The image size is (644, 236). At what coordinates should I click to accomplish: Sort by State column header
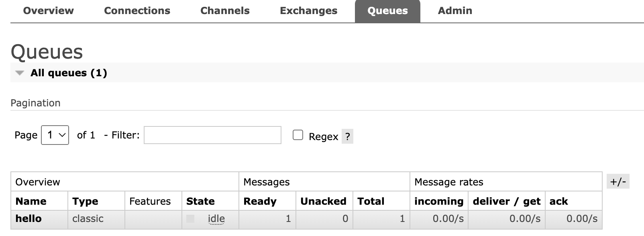tap(200, 201)
